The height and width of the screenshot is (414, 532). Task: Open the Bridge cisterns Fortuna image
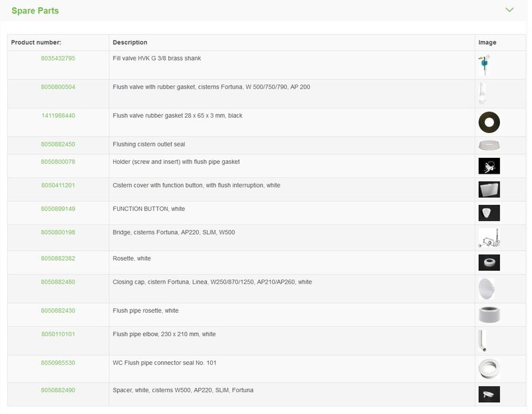[489, 238]
